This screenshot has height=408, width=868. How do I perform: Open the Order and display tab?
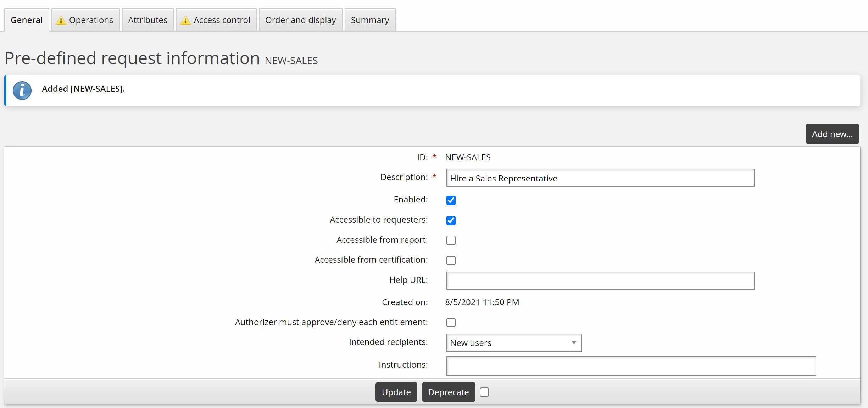coord(300,20)
